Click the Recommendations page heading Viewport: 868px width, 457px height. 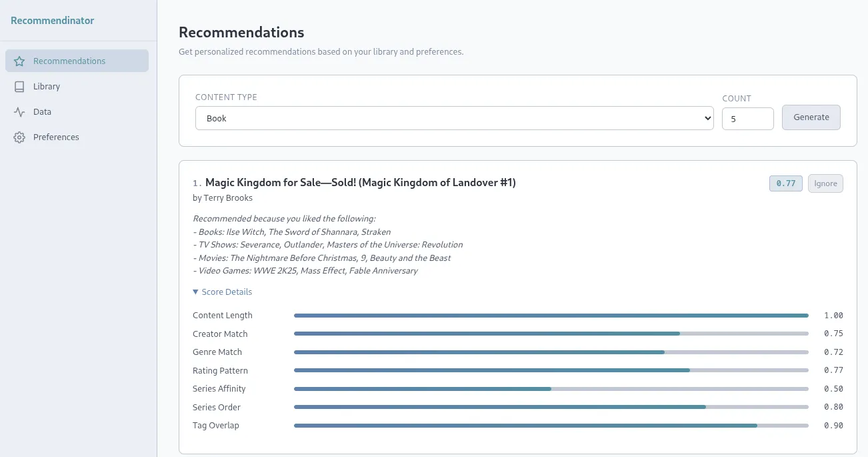click(241, 32)
